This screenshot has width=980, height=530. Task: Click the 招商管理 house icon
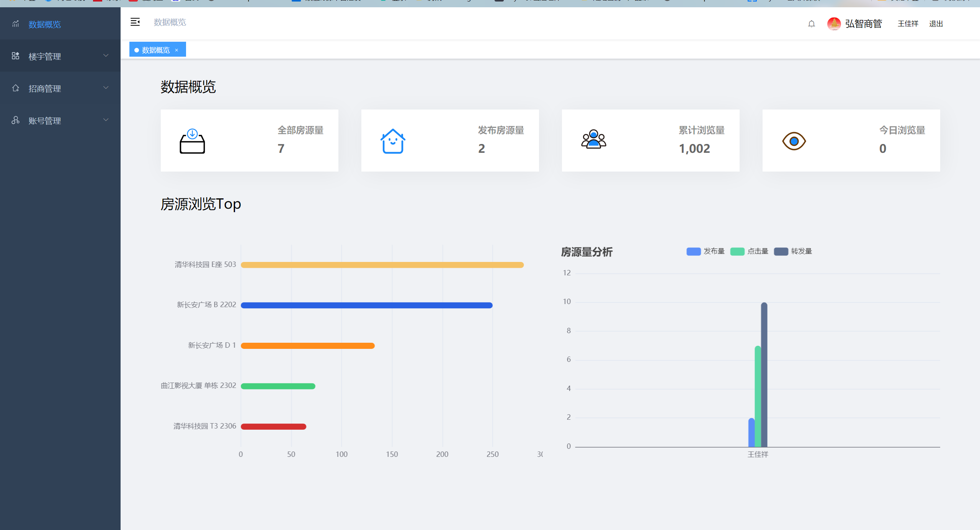(15, 88)
